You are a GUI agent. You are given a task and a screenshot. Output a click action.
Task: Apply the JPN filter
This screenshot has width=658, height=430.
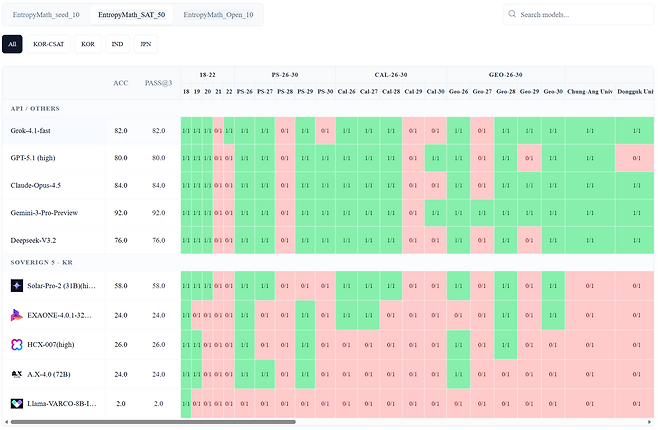pyautogui.click(x=146, y=44)
